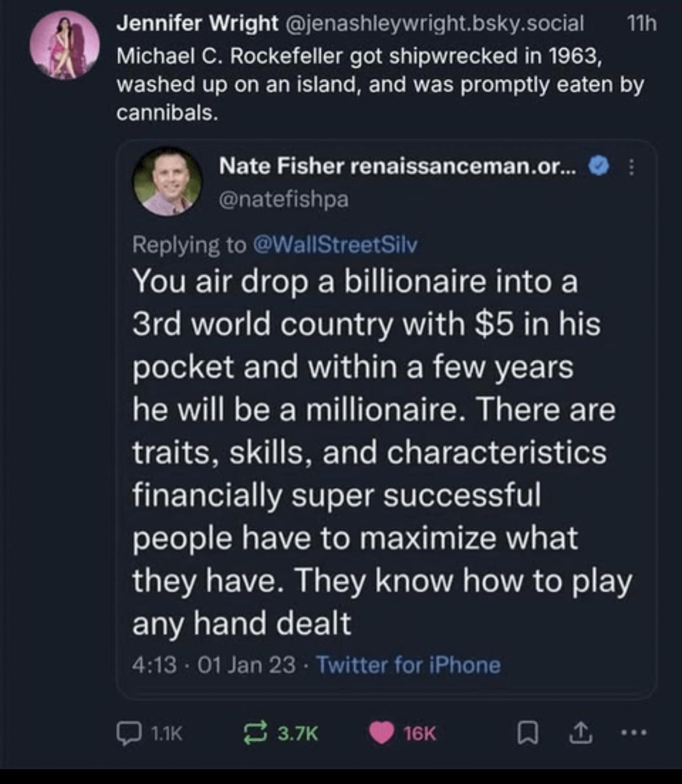Follow the @WallStreetSilv mention link
Image resolution: width=682 pixels, height=784 pixels.
pyautogui.click(x=336, y=245)
